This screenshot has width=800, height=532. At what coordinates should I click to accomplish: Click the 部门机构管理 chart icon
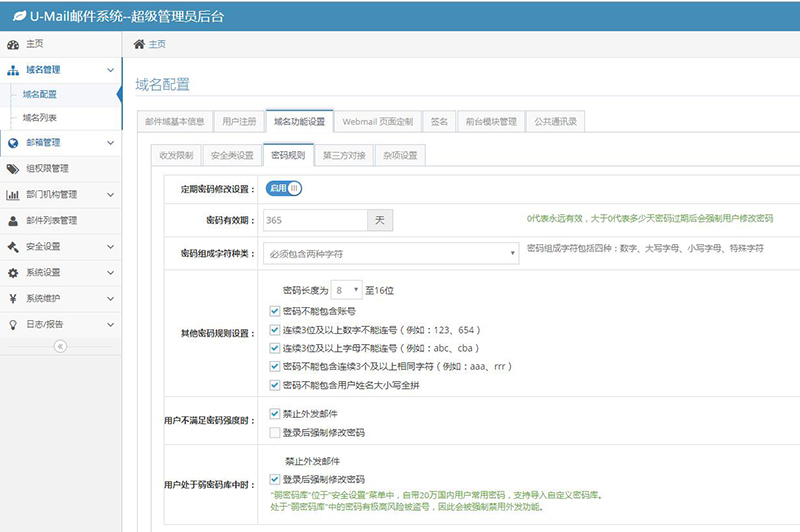point(13,195)
